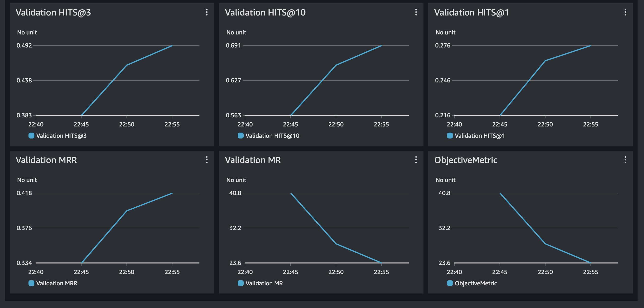Click the 22:55 time label in ObjectiveMetric chart
This screenshot has width=644, height=308.
pos(590,272)
